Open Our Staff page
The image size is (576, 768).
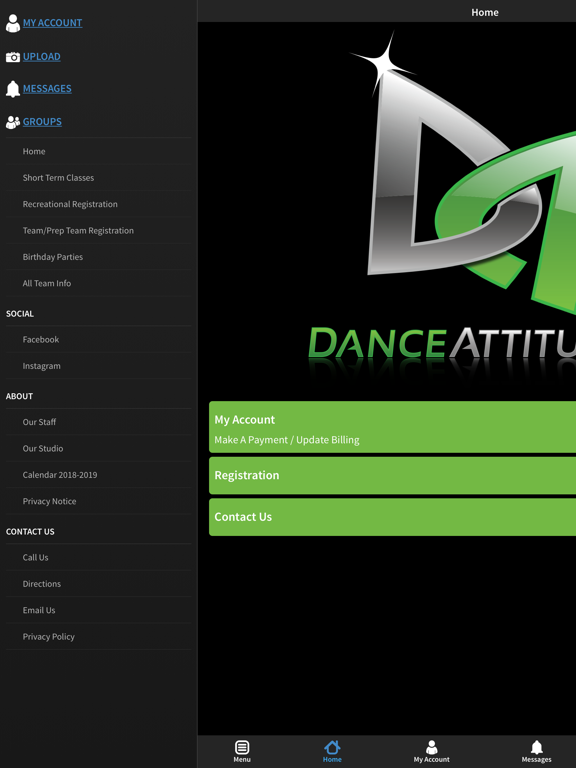tap(98, 422)
